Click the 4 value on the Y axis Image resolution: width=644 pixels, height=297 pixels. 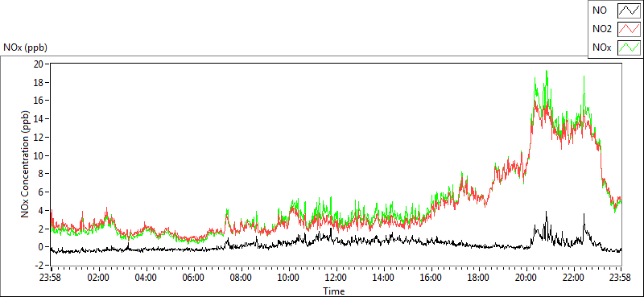click(x=42, y=210)
